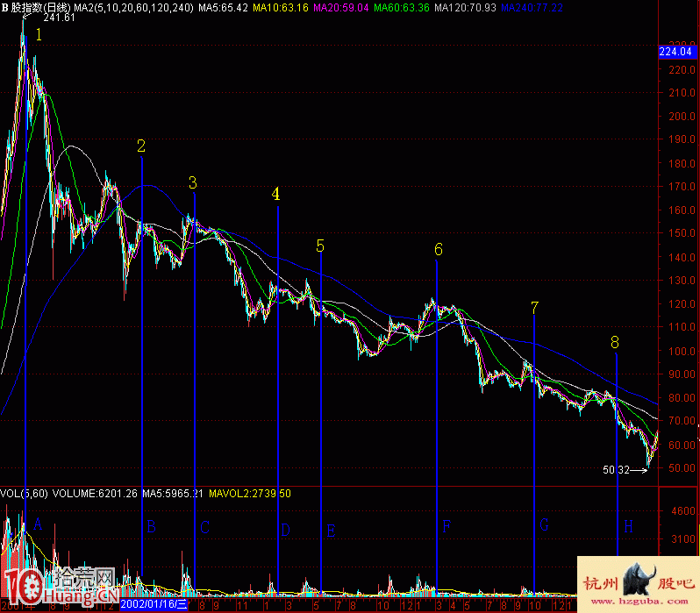Click the MA5:65.42 readout
Screen dimensions: 700x613
click(x=223, y=7)
